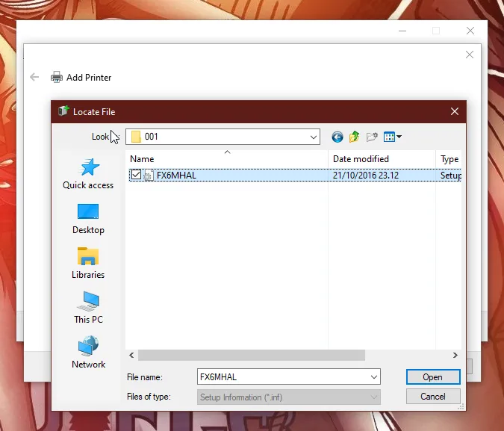Cancel the Locate File dialog
Viewport: 504px width, 431px height.
[x=432, y=397]
